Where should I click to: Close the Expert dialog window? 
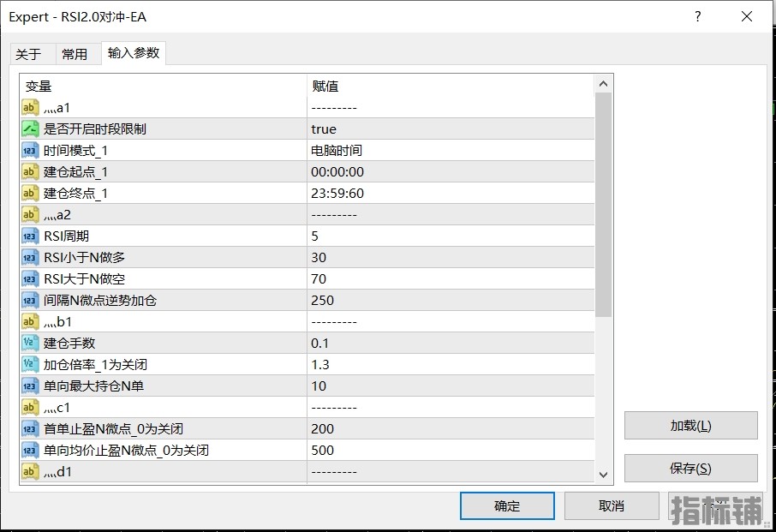pyautogui.click(x=747, y=16)
